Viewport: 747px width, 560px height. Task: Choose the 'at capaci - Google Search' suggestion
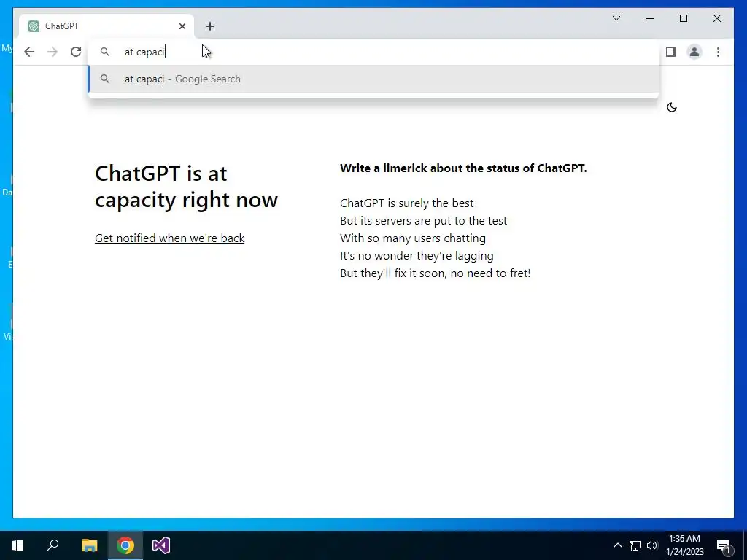coord(373,79)
